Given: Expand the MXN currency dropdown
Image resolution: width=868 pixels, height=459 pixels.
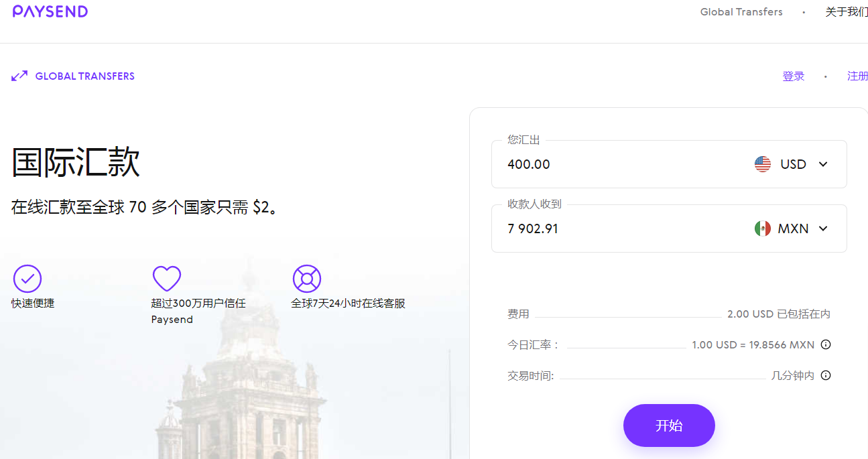Looking at the screenshot, I should pos(823,228).
